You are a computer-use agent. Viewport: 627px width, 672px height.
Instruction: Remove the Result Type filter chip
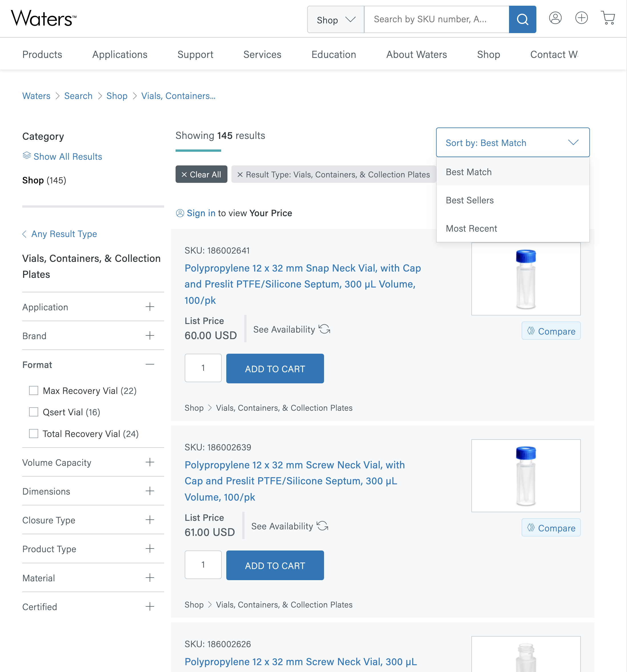(x=240, y=175)
